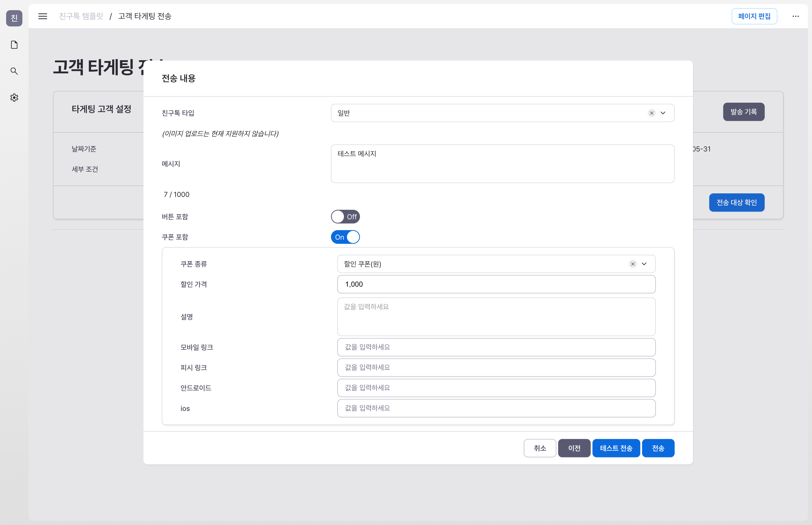Click the 할인 가격 input field

[496, 284]
